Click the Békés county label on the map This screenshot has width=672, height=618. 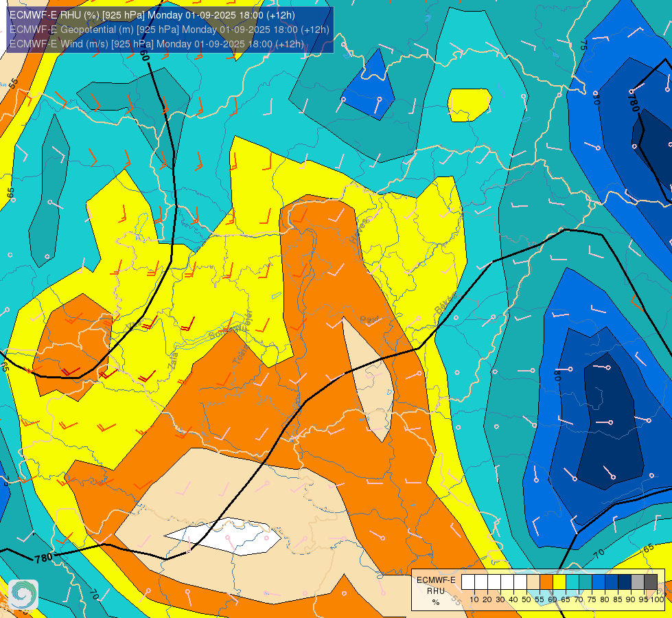click(445, 304)
